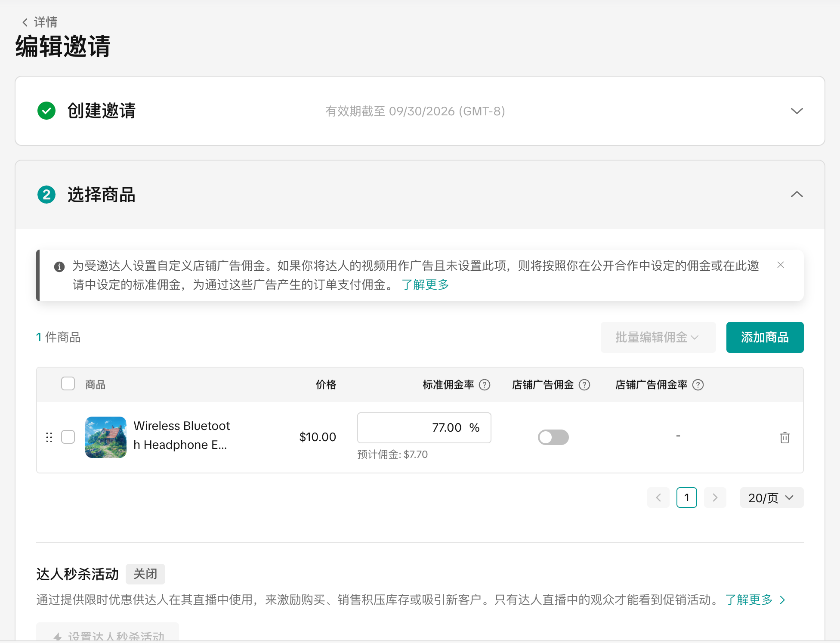Viewport: 840px width, 643px height.
Task: Click the back arrow next to 详情
Action: [x=25, y=22]
